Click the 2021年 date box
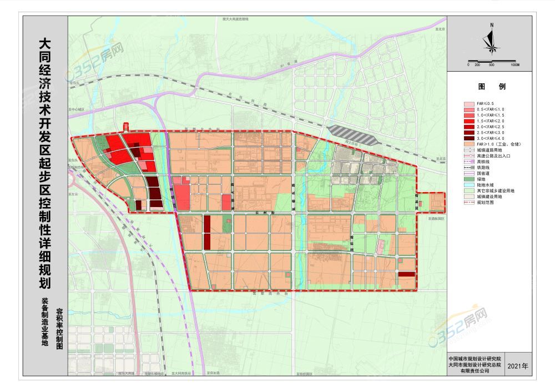The height and width of the screenshot is (392, 555). pyautogui.click(x=518, y=366)
